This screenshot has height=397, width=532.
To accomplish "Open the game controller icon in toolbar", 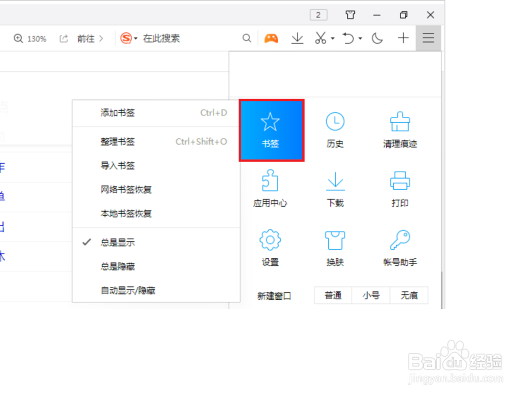I will click(271, 38).
